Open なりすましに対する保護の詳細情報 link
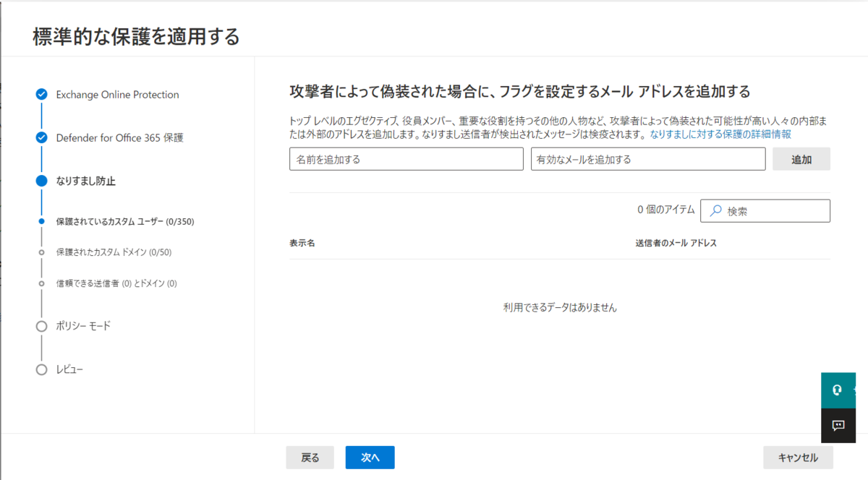The height and width of the screenshot is (480, 868). (x=720, y=134)
